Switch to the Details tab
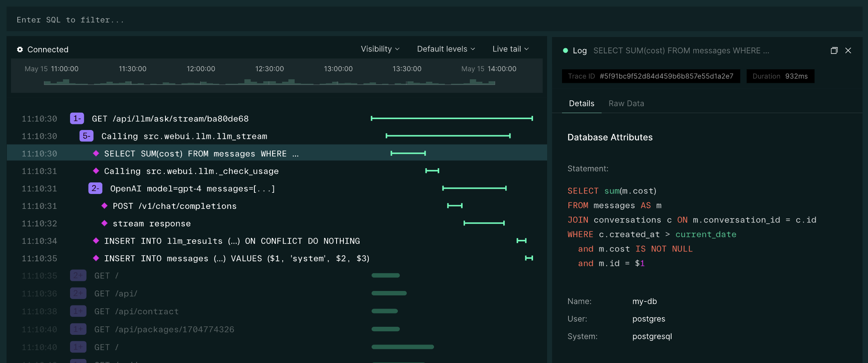Screen dimensions: 868x363 tap(581, 103)
